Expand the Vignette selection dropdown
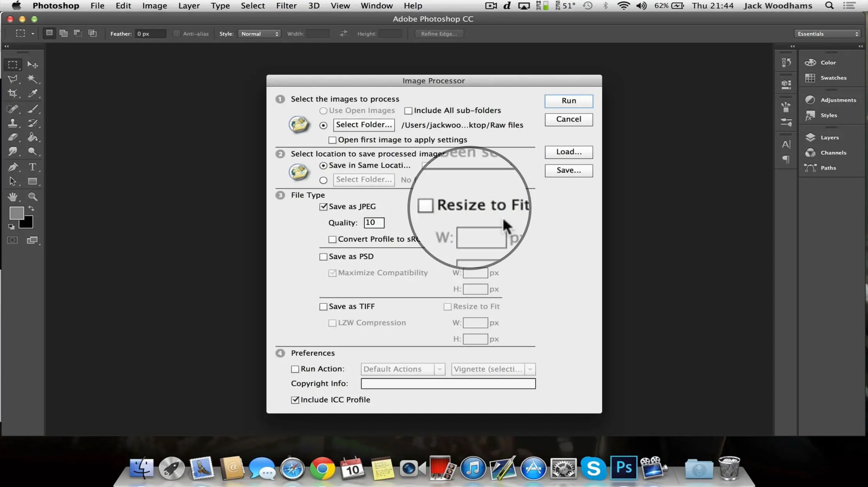Viewport: 868px width, 487px height. pyautogui.click(x=530, y=369)
